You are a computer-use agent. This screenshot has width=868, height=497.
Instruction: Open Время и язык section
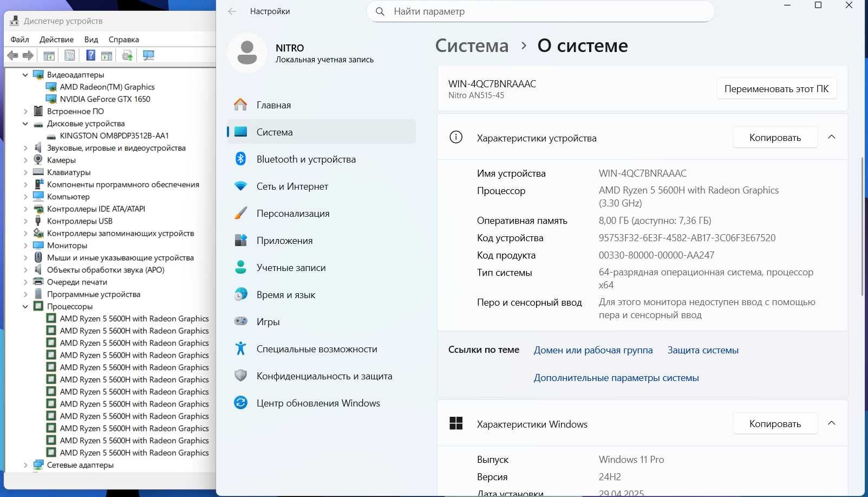point(322,295)
